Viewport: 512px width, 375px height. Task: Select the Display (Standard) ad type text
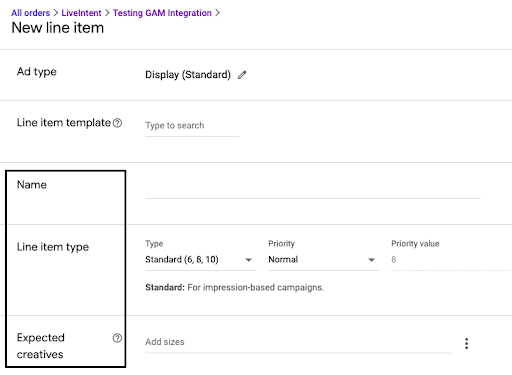(x=188, y=75)
